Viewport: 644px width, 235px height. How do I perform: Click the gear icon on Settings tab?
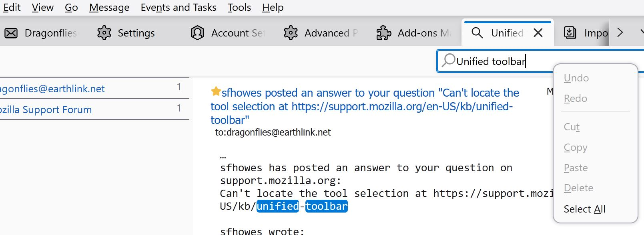tap(104, 33)
